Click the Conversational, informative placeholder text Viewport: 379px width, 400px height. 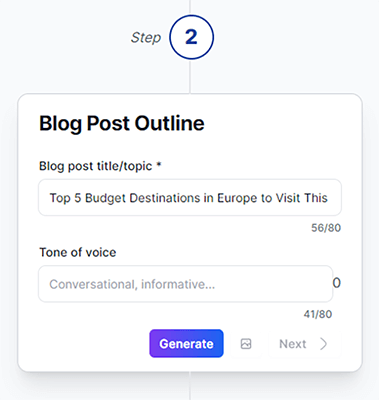pos(132,284)
